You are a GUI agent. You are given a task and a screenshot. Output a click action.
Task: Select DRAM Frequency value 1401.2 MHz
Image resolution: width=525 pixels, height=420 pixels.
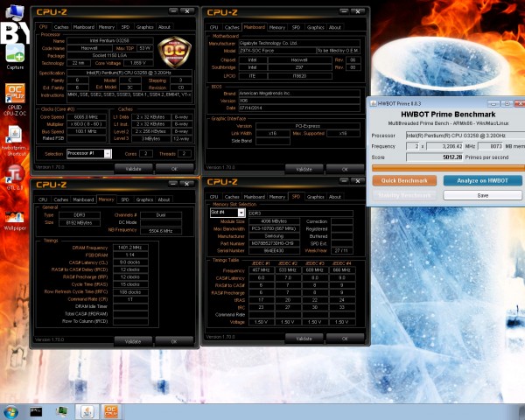click(x=130, y=248)
